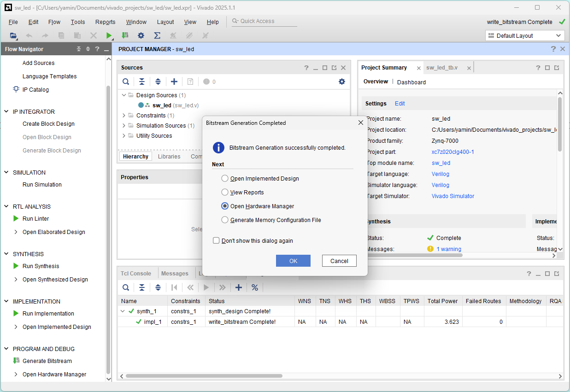The width and height of the screenshot is (570, 392).
Task: Click the Sigma report icon in toolbar
Action: coord(157,35)
